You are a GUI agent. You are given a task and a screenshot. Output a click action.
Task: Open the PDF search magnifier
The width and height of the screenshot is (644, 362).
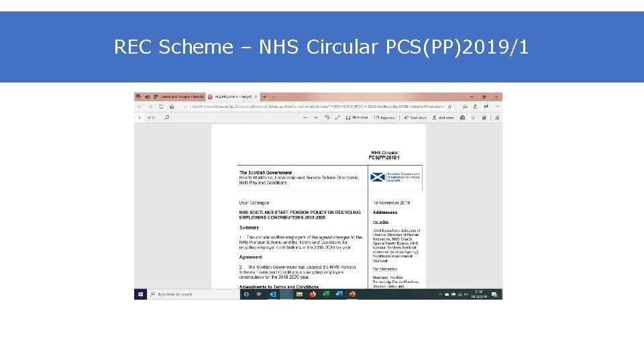[x=167, y=118]
